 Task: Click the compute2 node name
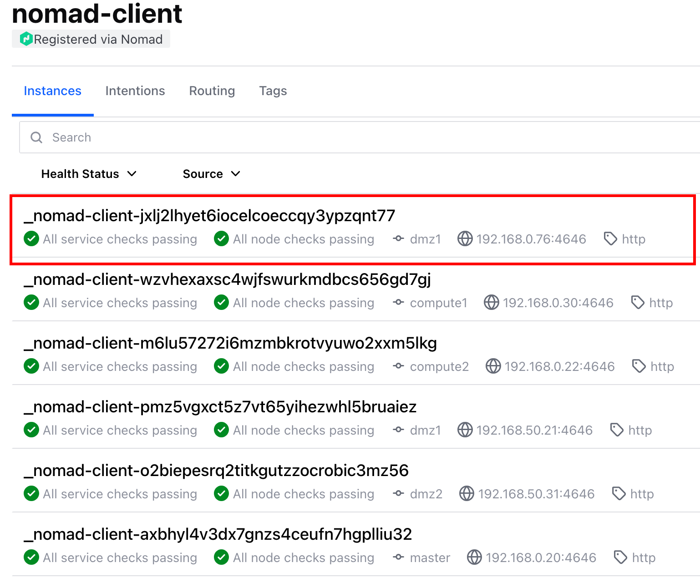[440, 366]
